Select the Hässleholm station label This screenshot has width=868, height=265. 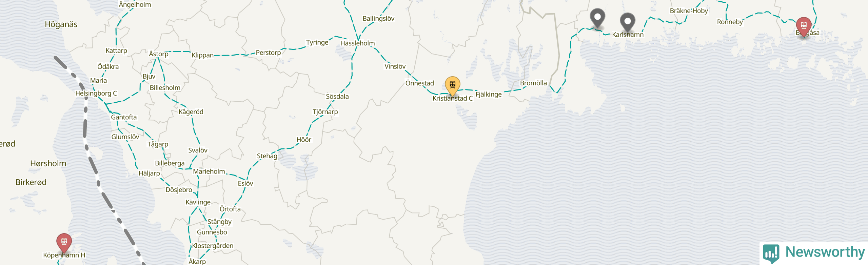click(x=357, y=43)
